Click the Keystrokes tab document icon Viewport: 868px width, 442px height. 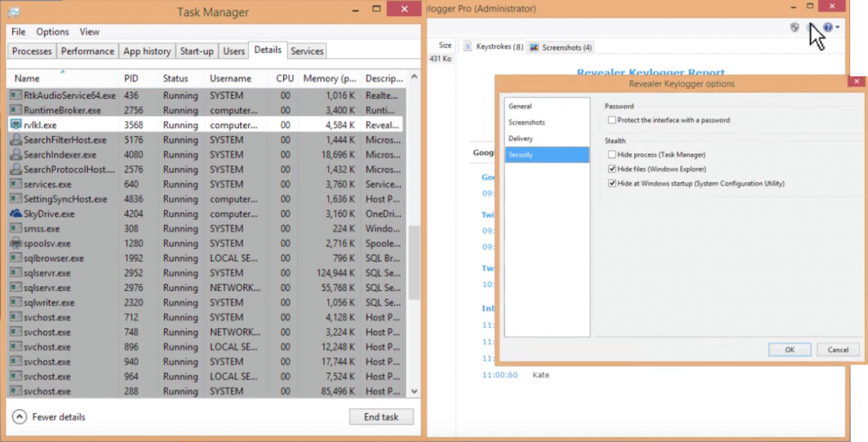tap(468, 47)
